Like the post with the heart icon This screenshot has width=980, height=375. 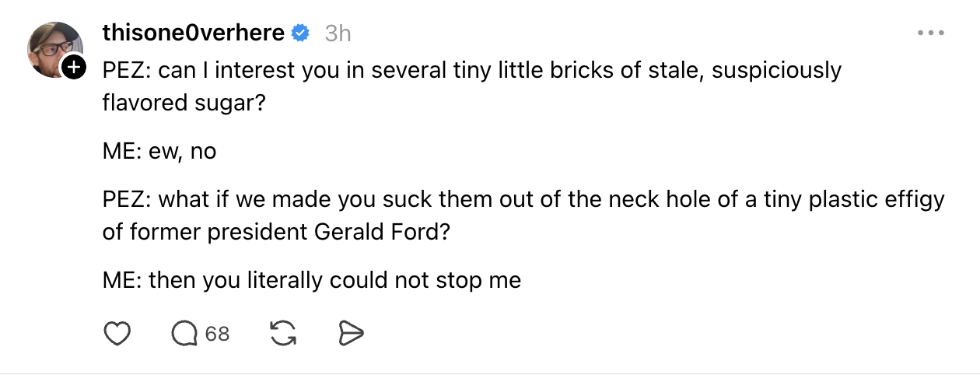(117, 334)
